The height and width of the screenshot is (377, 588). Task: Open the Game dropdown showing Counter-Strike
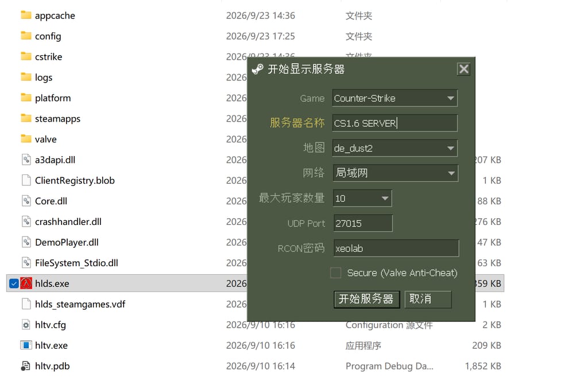pos(394,98)
